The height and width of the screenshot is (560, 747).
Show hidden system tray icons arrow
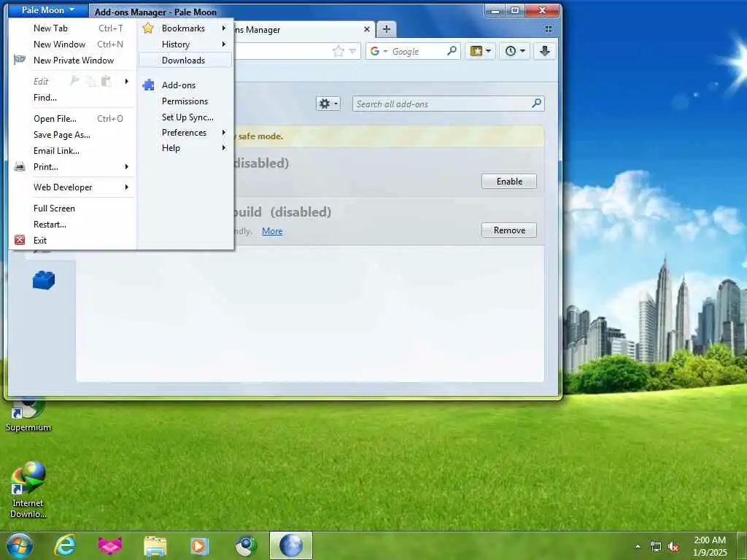tap(638, 546)
